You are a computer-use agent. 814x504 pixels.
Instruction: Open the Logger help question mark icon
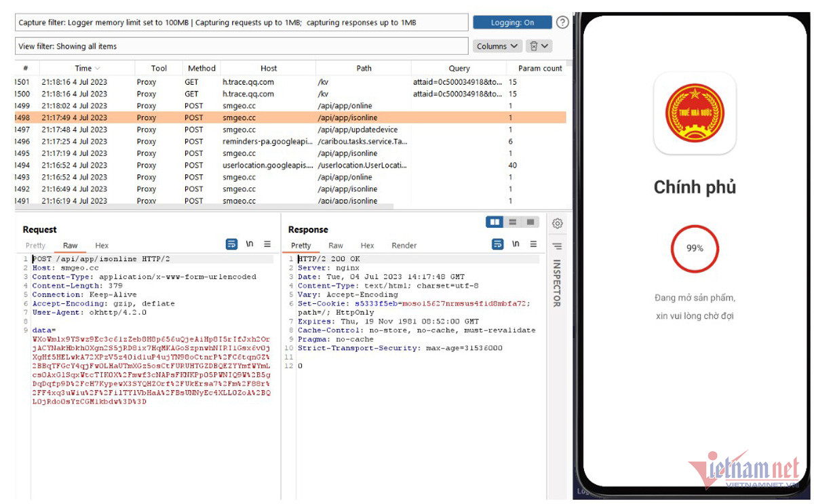(562, 22)
